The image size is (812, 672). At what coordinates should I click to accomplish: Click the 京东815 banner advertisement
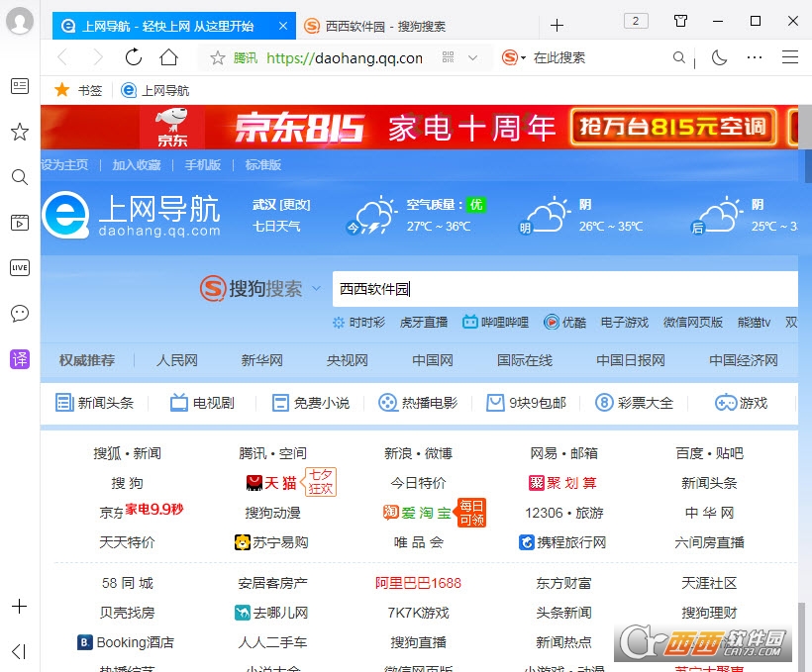[x=420, y=127]
